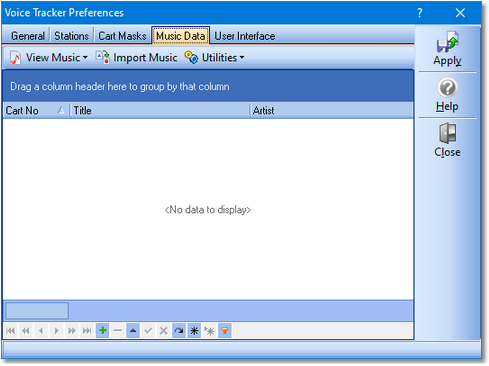This screenshot has width=489, height=366.
Task: Expand the Utilities dropdown arrow
Action: coord(242,58)
